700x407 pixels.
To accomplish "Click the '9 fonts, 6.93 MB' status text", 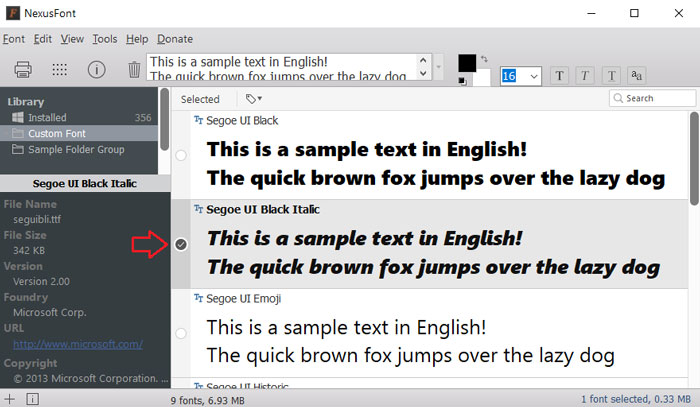I will 208,400.
